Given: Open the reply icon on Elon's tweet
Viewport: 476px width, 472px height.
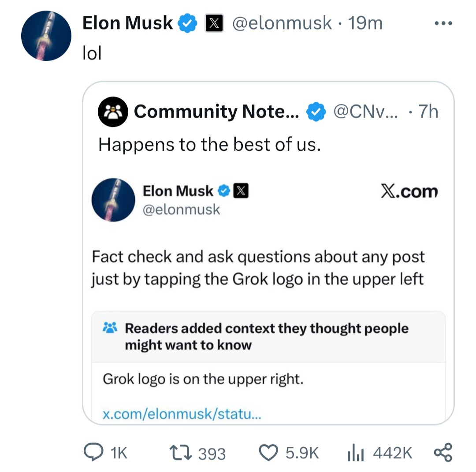Looking at the screenshot, I should coord(93,452).
